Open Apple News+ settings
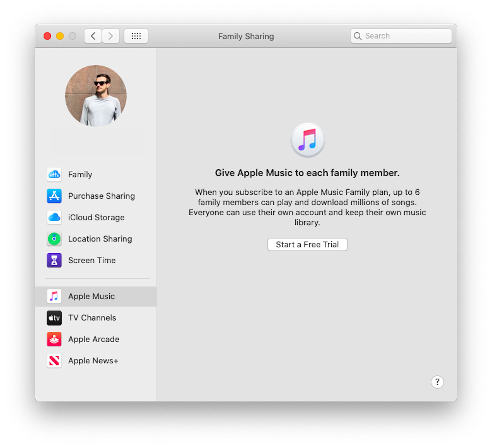 (x=93, y=360)
